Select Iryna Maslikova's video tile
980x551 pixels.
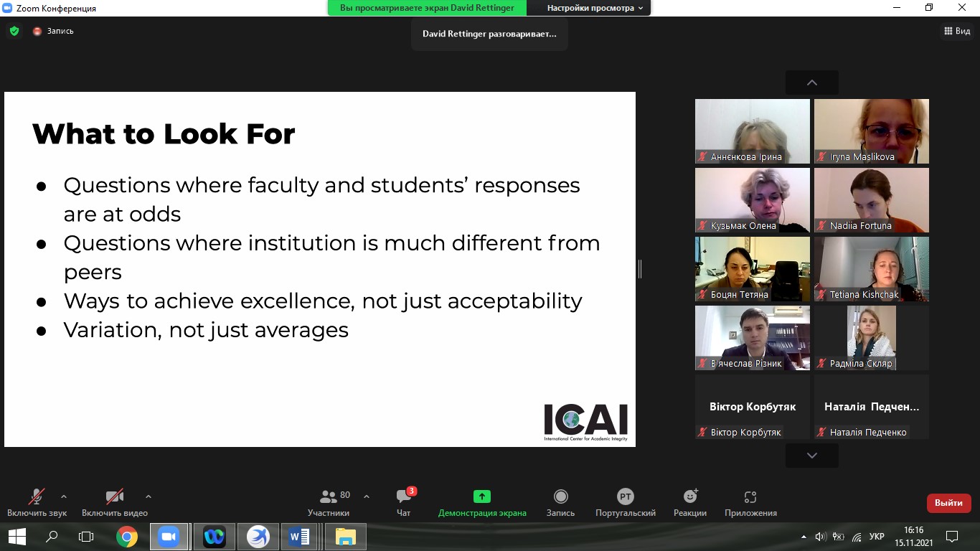pos(872,131)
